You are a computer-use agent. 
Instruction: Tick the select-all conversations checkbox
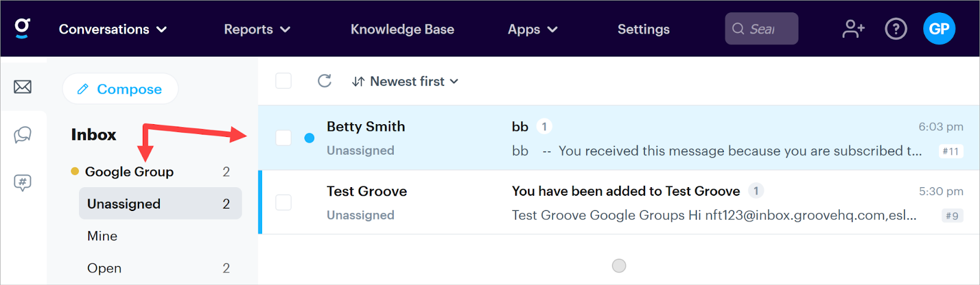click(x=284, y=81)
